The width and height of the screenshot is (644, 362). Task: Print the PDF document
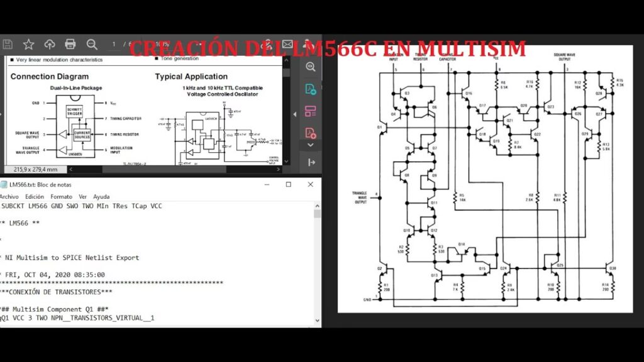click(70, 44)
